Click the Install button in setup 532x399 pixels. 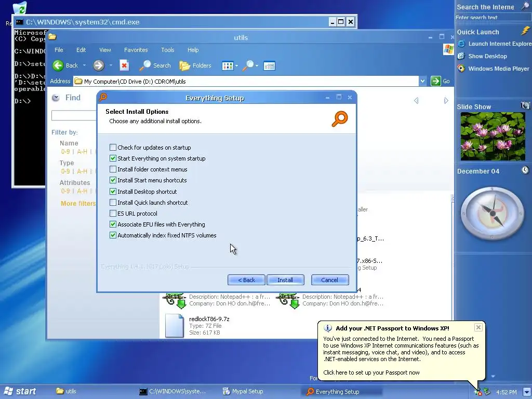(x=285, y=280)
